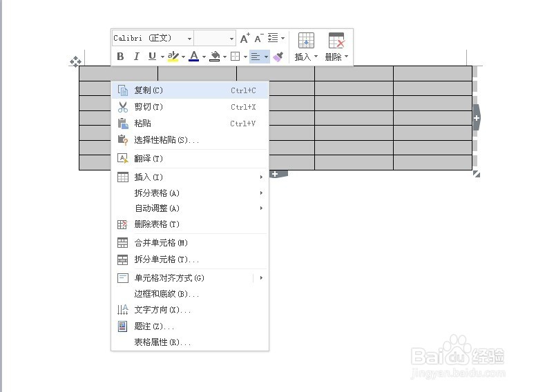Click the grow font size icon
Image resolution: width=536 pixels, height=392 pixels.
245,38
